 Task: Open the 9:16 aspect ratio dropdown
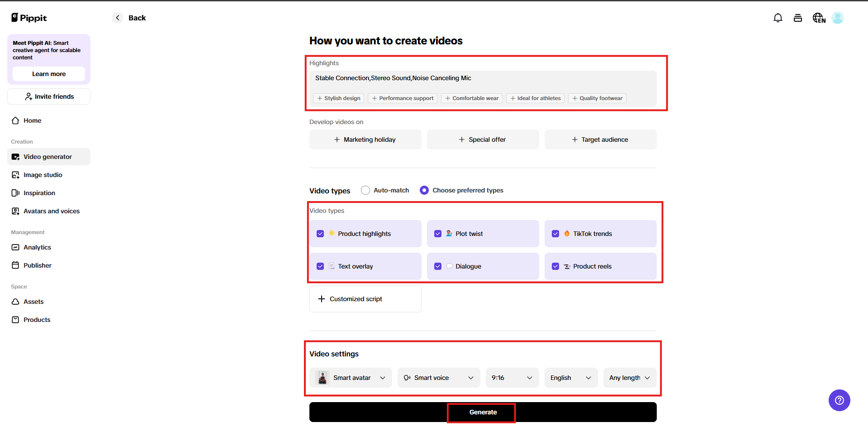512,377
